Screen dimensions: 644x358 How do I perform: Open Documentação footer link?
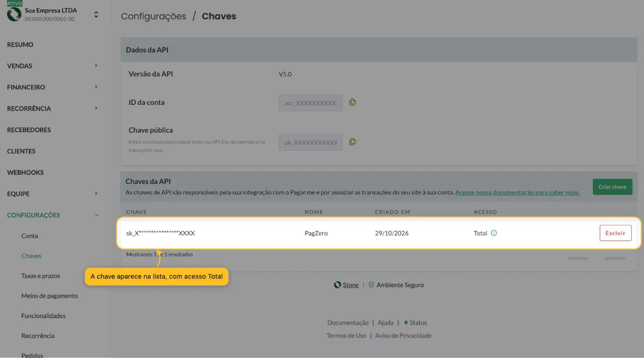click(x=348, y=323)
